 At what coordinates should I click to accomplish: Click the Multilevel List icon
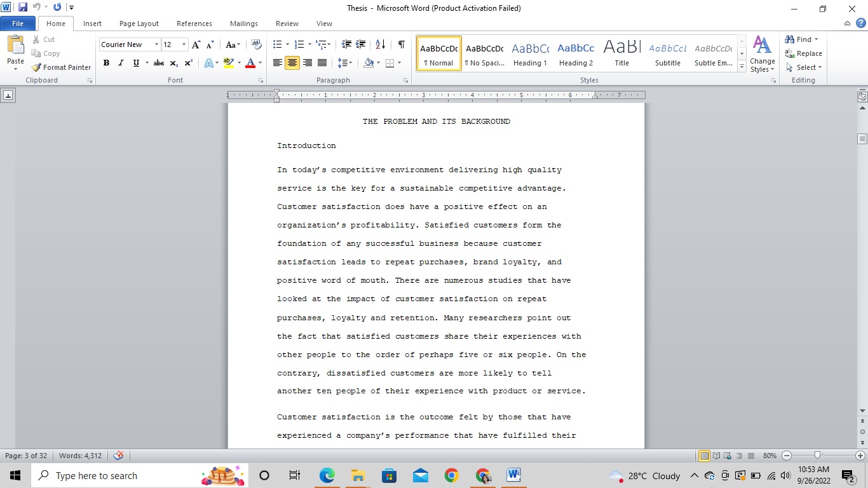[x=322, y=44]
